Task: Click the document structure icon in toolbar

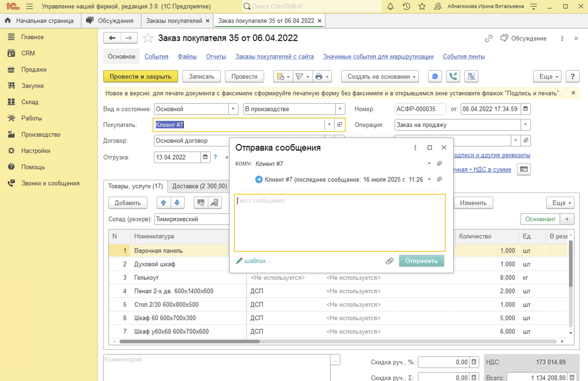Action: (471, 77)
